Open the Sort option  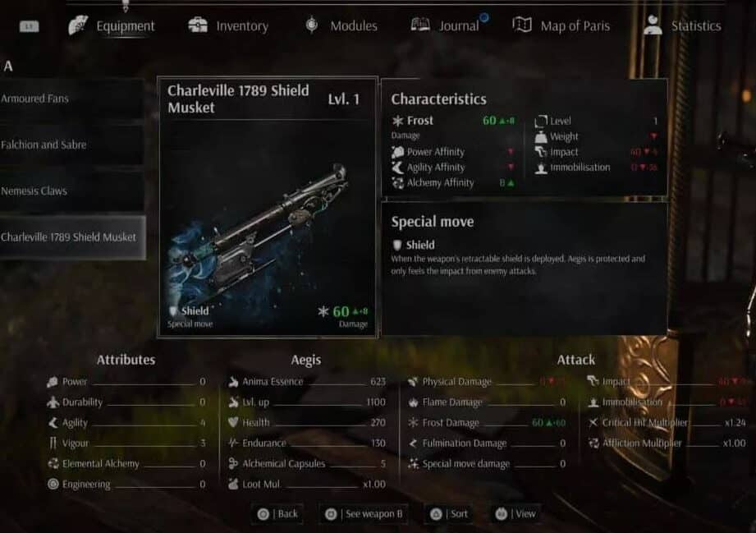point(448,514)
